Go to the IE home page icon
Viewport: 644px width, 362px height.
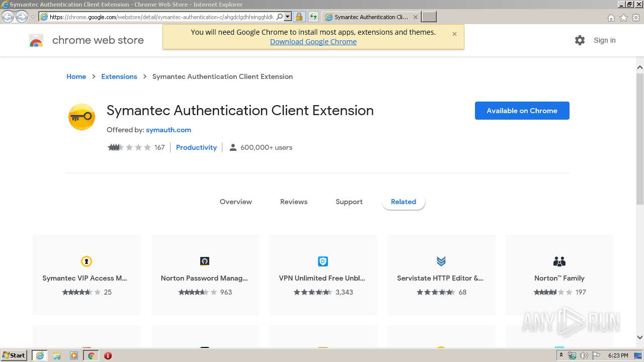click(x=611, y=18)
